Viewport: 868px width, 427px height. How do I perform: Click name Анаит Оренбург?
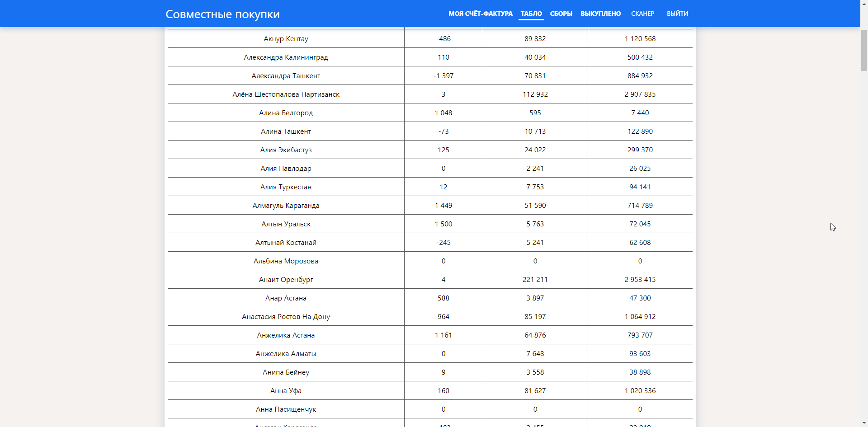pyautogui.click(x=286, y=280)
